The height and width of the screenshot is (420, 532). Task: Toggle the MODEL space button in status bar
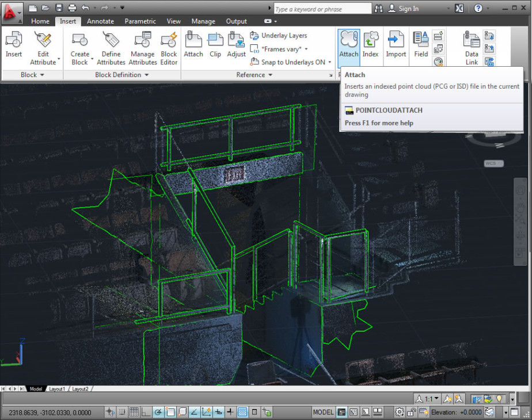click(323, 411)
